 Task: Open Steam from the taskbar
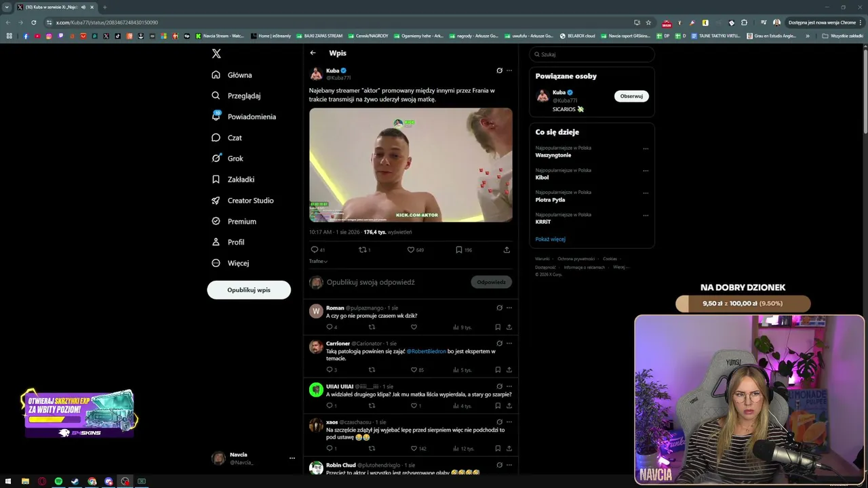[75, 481]
